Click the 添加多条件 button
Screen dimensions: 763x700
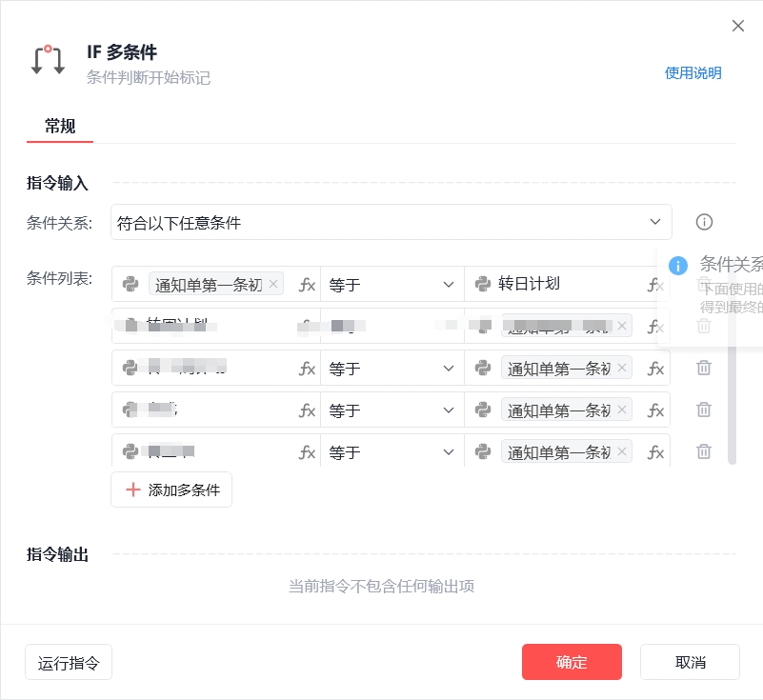[171, 490]
